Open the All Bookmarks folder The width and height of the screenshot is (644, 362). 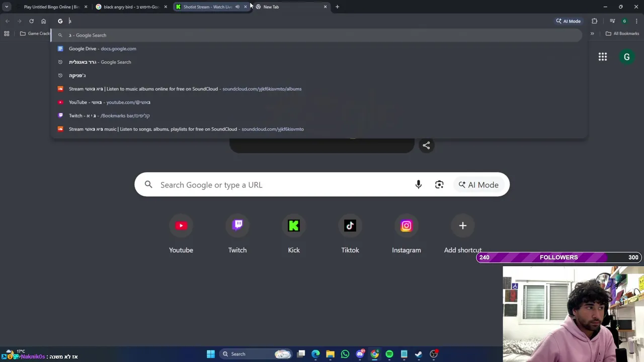click(x=622, y=34)
